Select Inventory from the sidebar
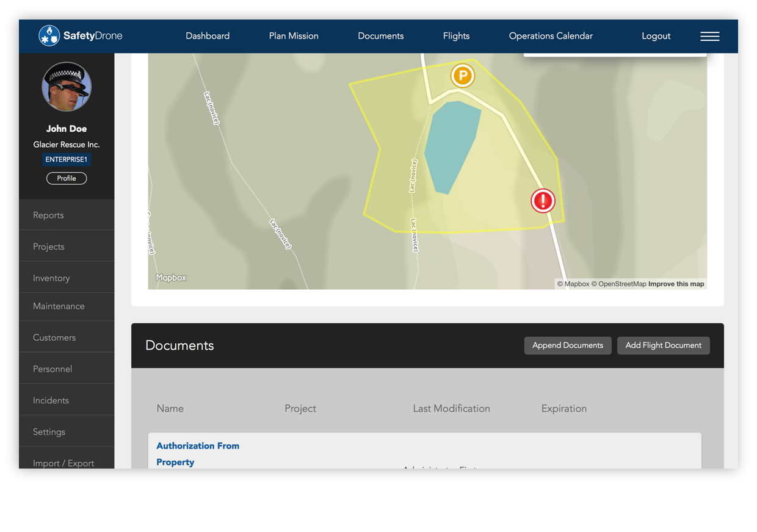This screenshot has width=757, height=532. 51,278
